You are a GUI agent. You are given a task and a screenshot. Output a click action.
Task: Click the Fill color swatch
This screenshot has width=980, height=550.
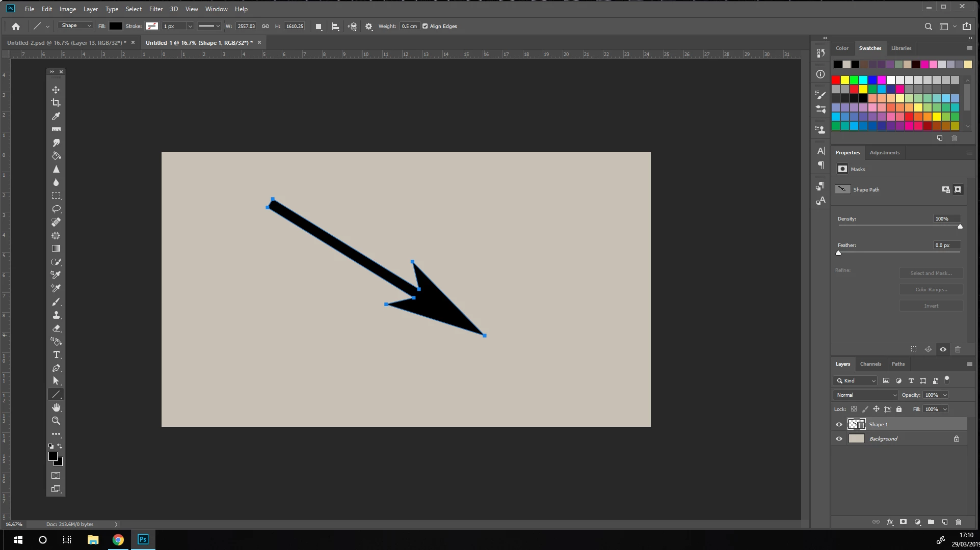pyautogui.click(x=116, y=26)
